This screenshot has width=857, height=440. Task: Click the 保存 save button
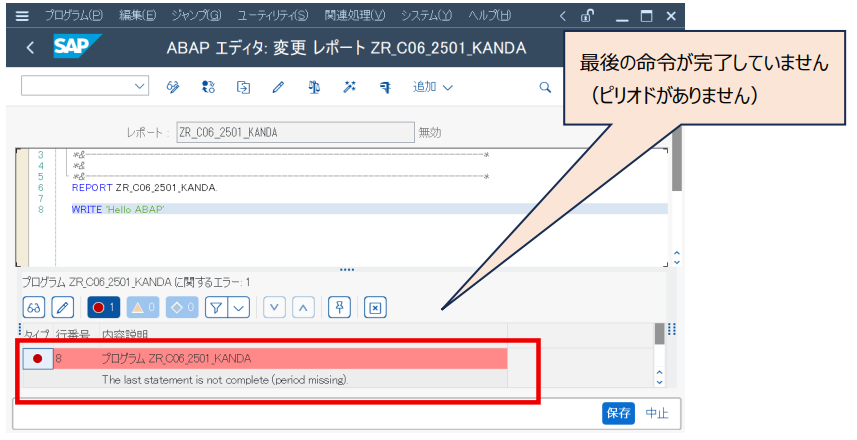[619, 413]
